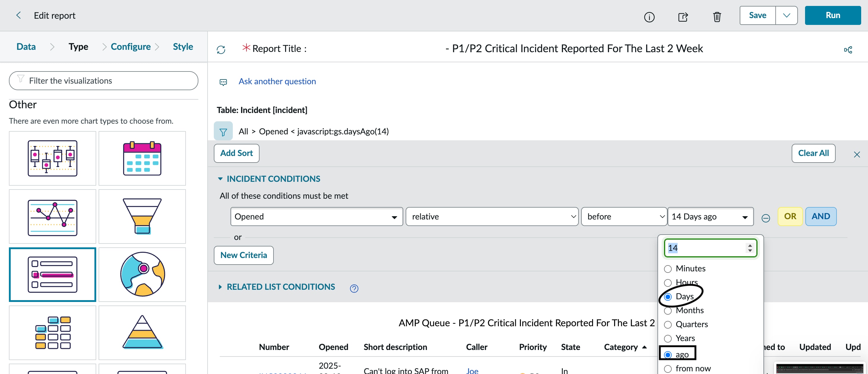Select the funnel chart visualization
This screenshot has width=868, height=374.
tap(142, 216)
